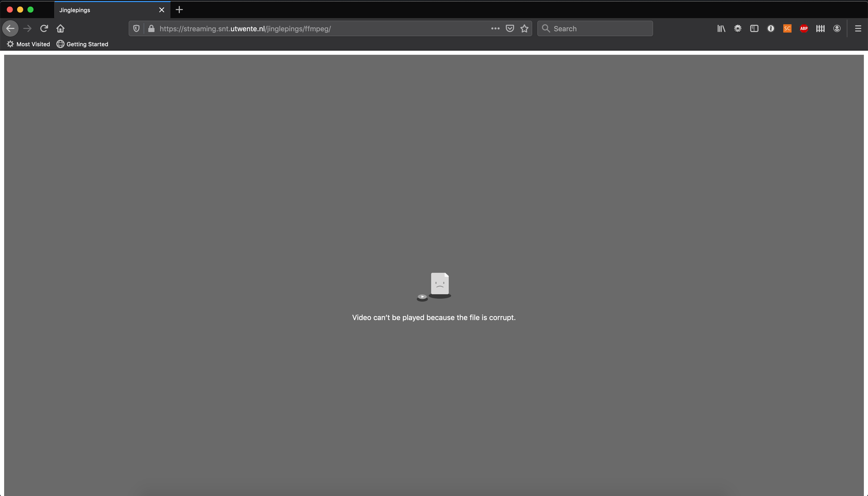This screenshot has width=868, height=496.
Task: Reload the current page
Action: 44,29
